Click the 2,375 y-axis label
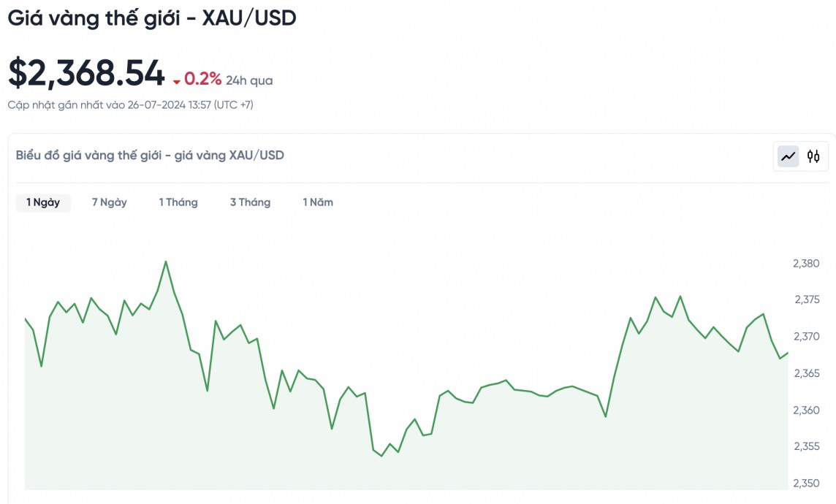Screen dimensions: 836x504 [806, 299]
